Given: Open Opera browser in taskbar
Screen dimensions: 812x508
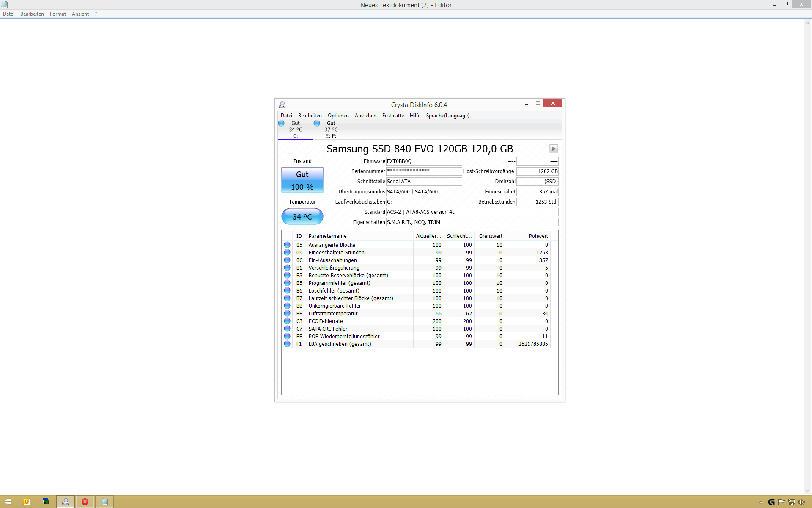Looking at the screenshot, I should [85, 502].
